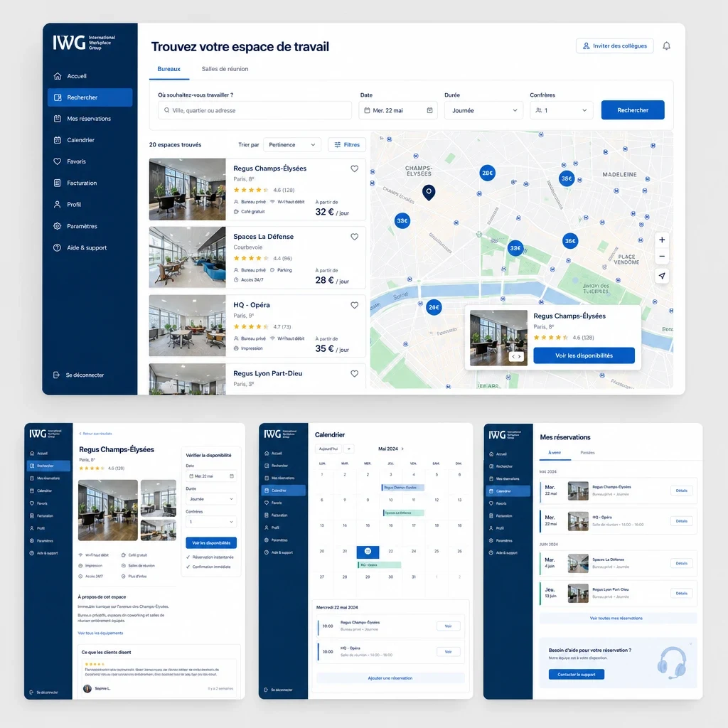Click the 28€ map price marker

[x=487, y=173]
